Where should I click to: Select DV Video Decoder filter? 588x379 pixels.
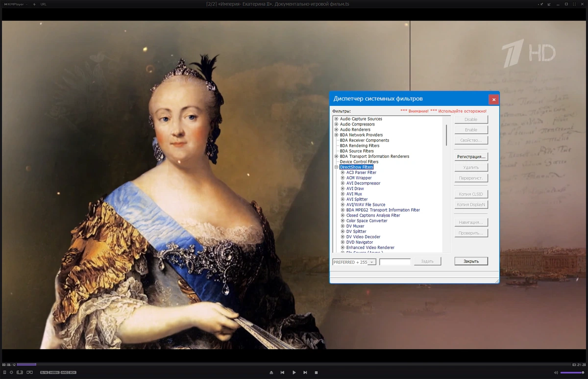[364, 237]
